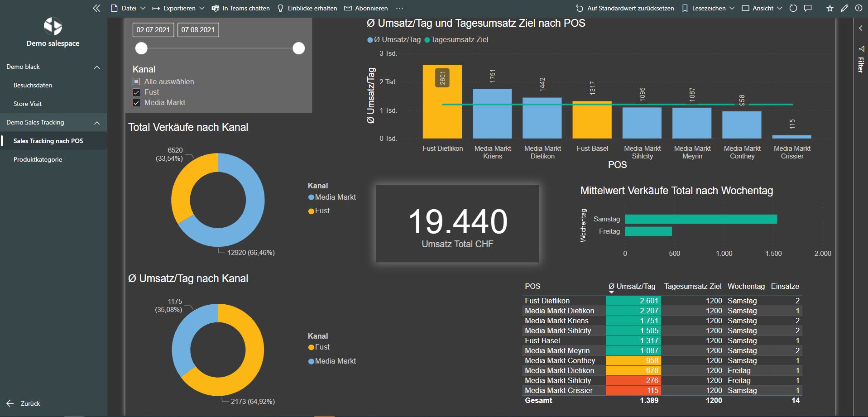Click Fust legend in Umsatz/Tag nach Kanal

coord(319,347)
